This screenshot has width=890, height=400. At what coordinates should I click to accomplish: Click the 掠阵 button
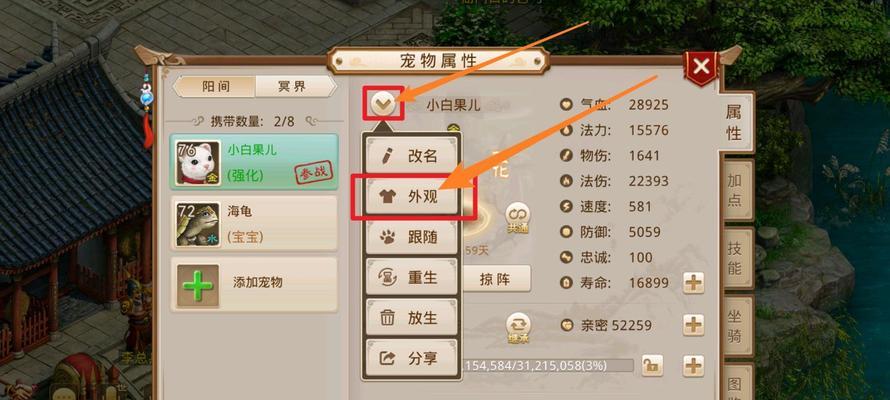[495, 279]
